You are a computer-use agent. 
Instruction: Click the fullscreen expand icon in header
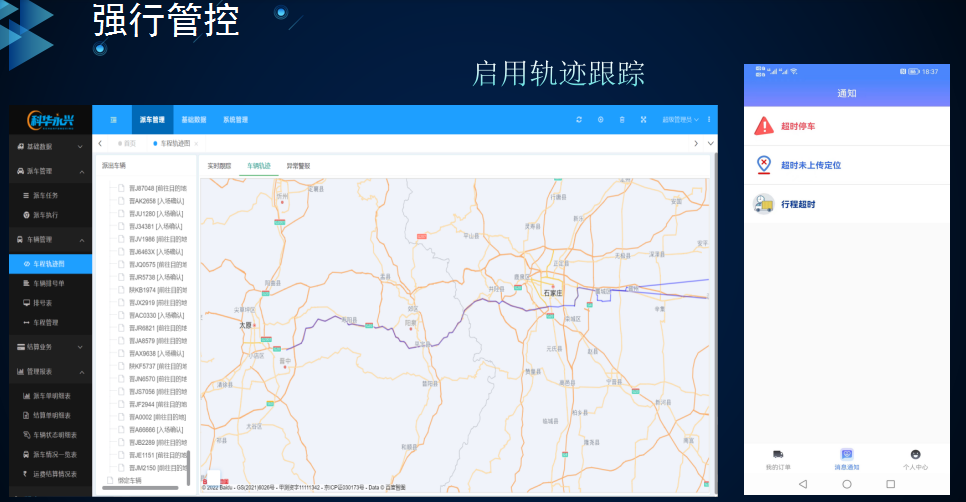(x=643, y=119)
